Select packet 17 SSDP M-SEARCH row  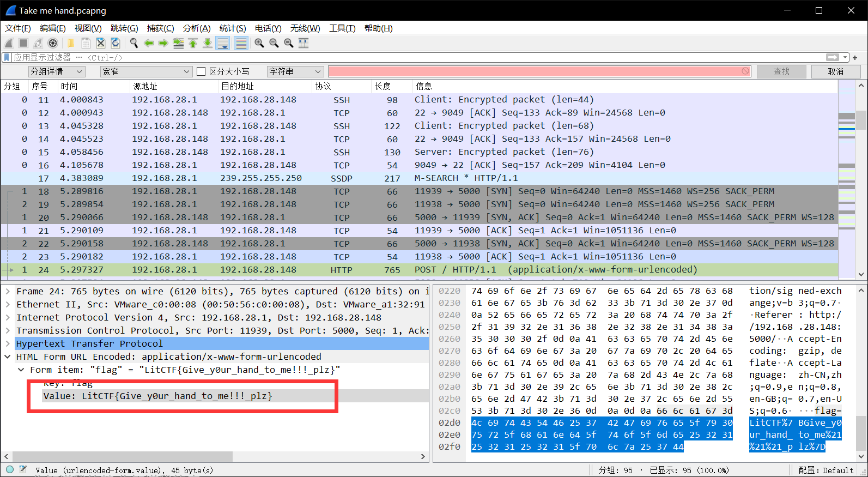[419, 178]
